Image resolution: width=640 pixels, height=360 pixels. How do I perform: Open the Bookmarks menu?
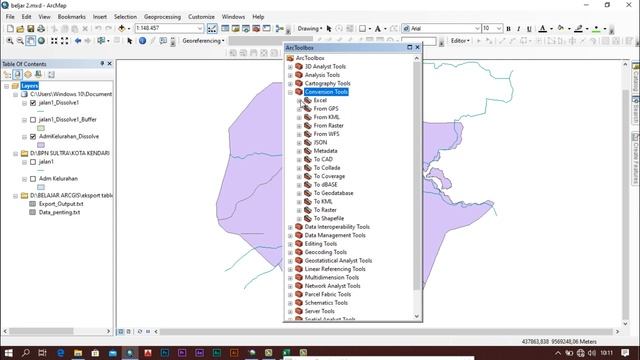[x=71, y=17]
